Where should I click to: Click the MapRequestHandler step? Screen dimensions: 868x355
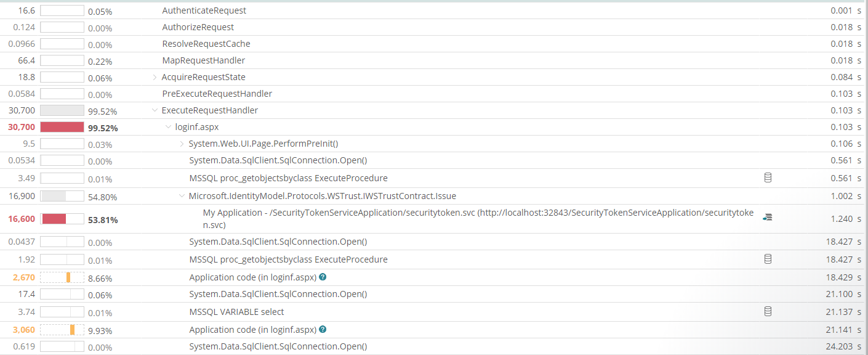(204, 60)
